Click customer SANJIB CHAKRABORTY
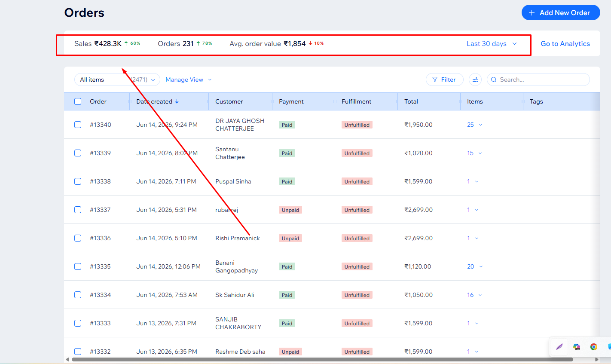Screen dimensions: 611x364 pyautogui.click(x=238, y=323)
